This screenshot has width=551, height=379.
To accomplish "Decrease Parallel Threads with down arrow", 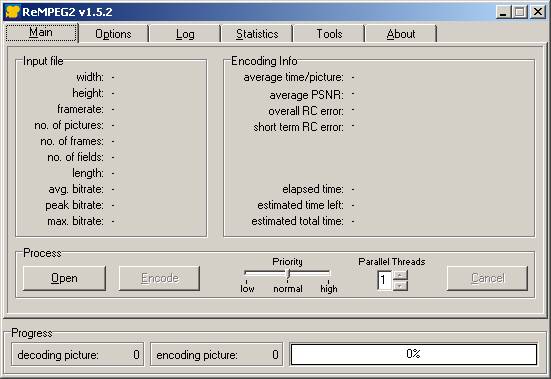I will point(400,286).
